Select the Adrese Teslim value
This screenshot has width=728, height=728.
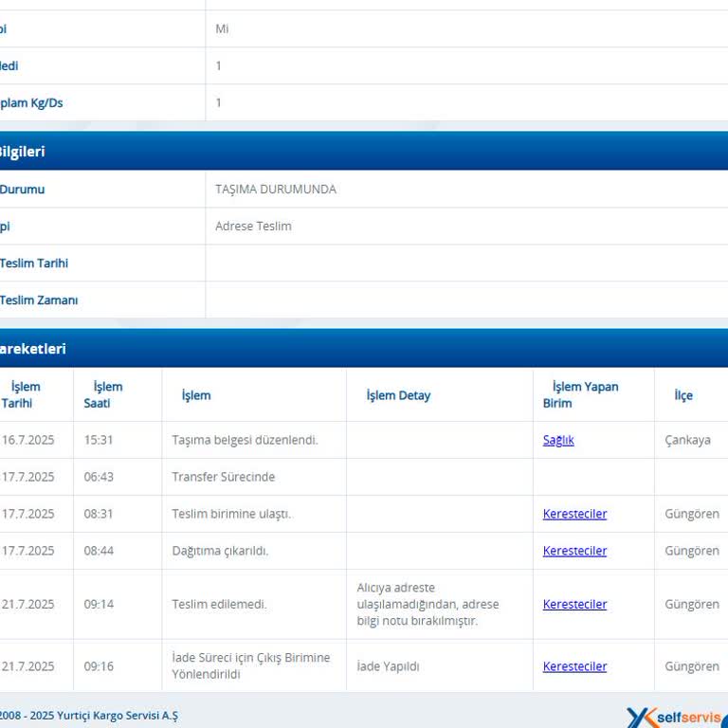(253, 227)
